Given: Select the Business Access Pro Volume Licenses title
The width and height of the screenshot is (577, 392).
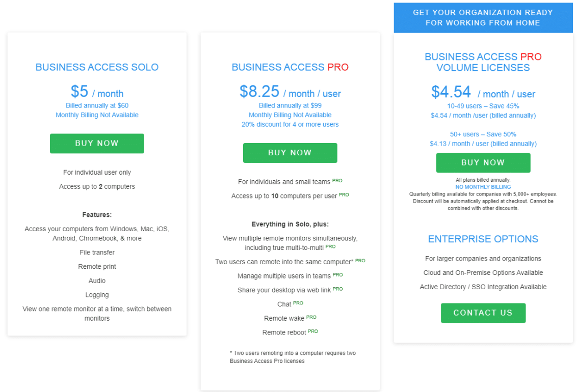Looking at the screenshot, I should (x=483, y=62).
